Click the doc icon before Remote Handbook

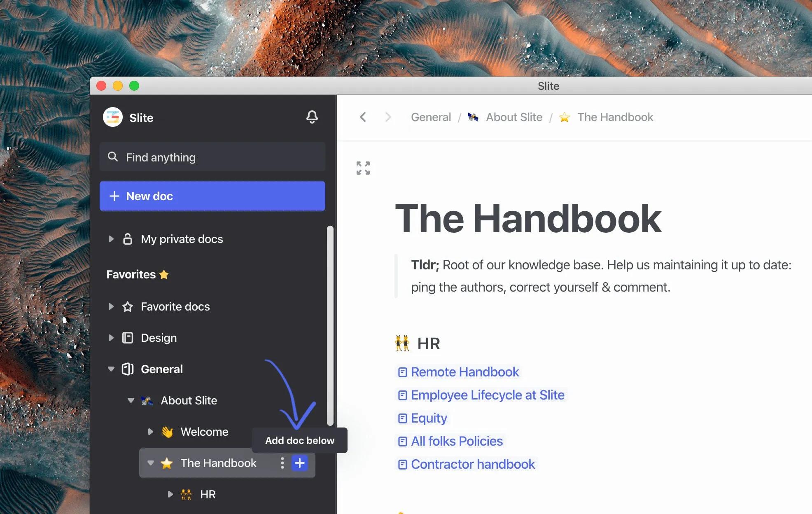[x=403, y=372]
